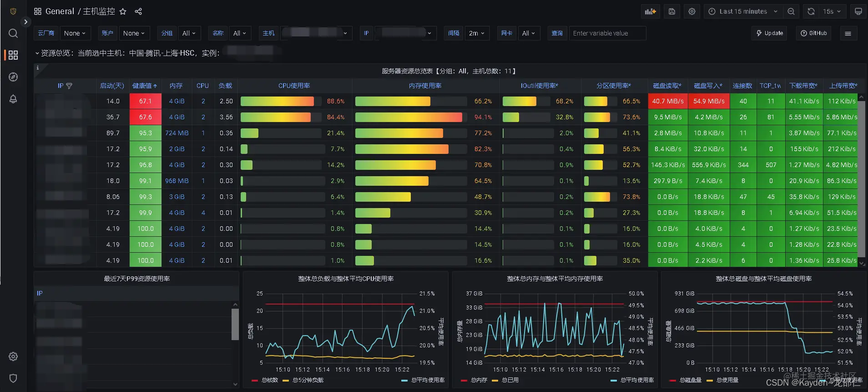
Task: Sort by 启动(天) column header
Action: coord(112,86)
